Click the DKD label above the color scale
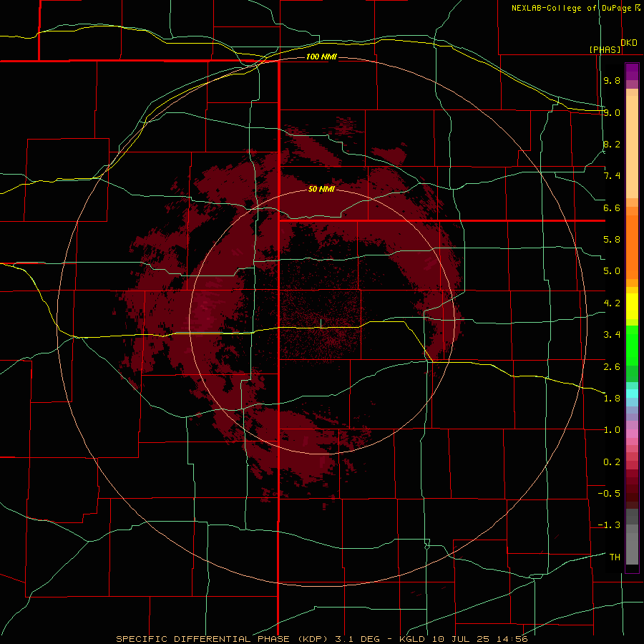The width and height of the screenshot is (644, 644). click(x=629, y=43)
